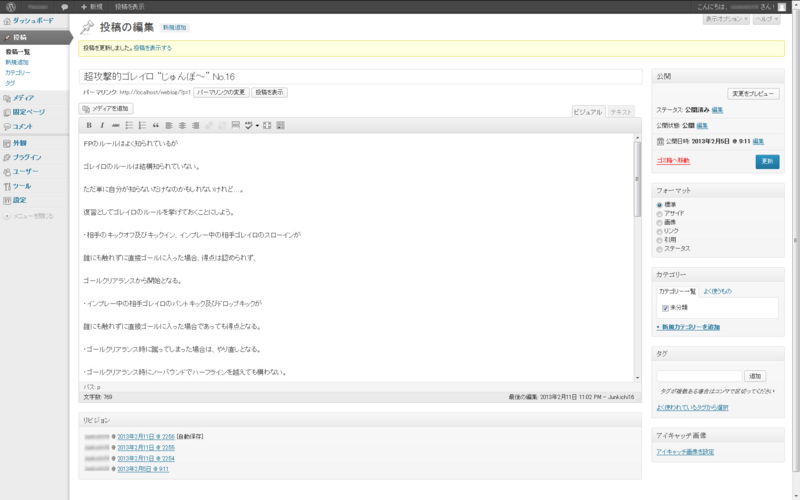Toggle bold formatting in editor toolbar
The height and width of the screenshot is (500, 800).
(89, 126)
